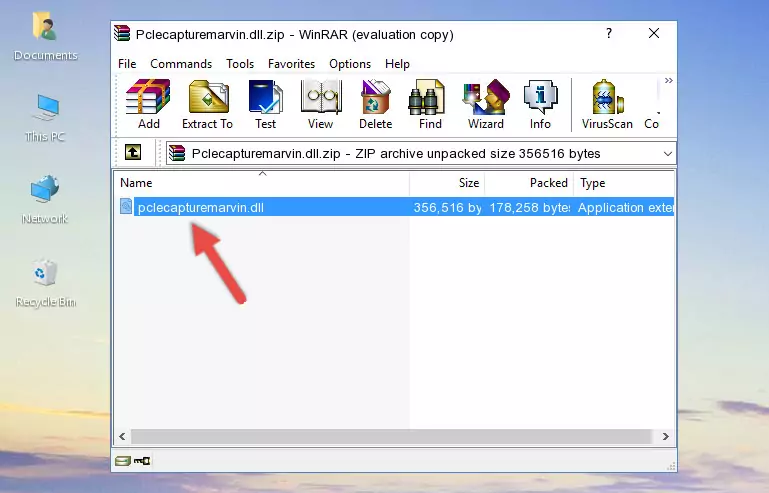769x493 pixels.
Task: Launch the Wizard tool
Action: pos(486,104)
